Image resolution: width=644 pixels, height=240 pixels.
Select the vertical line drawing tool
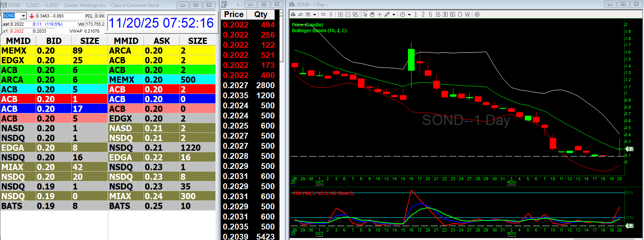331,14
